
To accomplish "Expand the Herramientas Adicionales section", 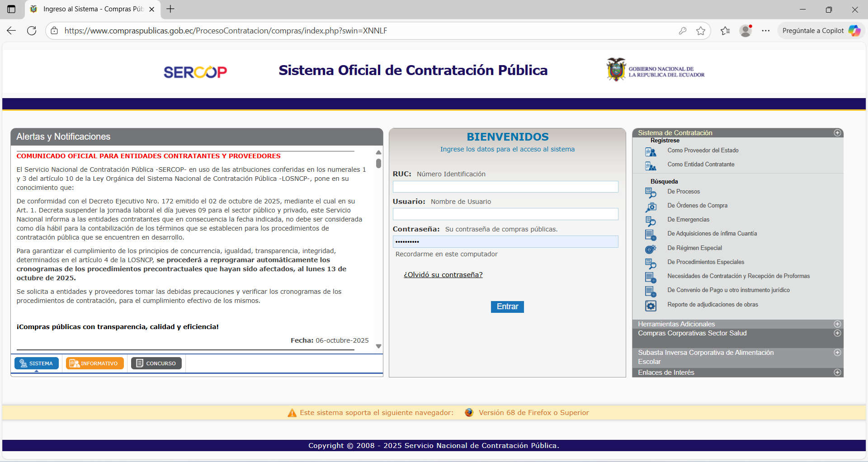I will click(837, 324).
